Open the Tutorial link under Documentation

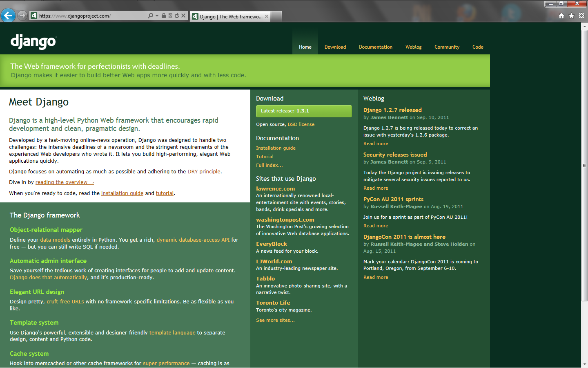click(265, 157)
